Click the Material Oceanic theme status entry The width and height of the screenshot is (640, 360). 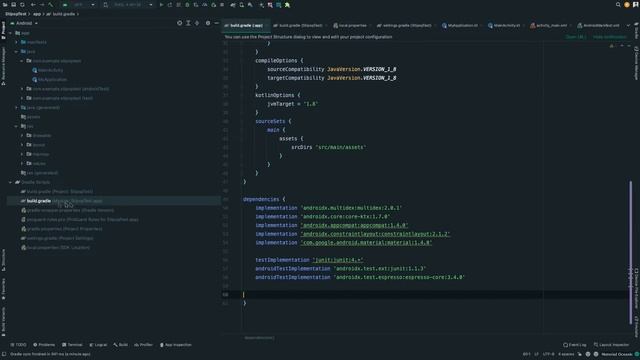(617, 354)
